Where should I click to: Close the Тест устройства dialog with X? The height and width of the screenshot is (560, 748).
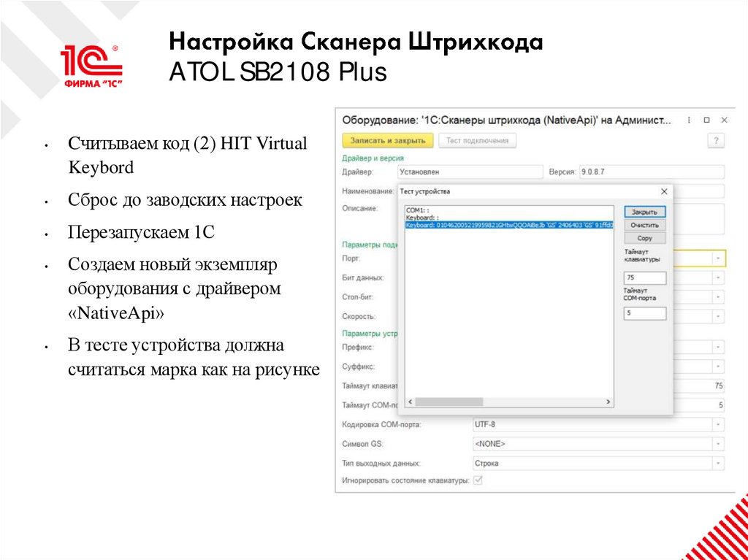(x=663, y=191)
